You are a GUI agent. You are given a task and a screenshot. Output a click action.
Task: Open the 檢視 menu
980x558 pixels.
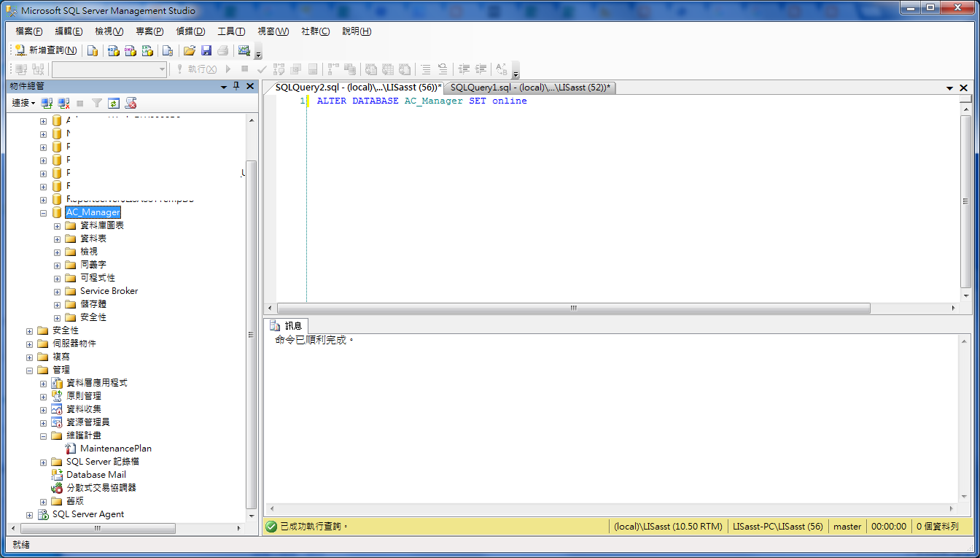point(108,31)
